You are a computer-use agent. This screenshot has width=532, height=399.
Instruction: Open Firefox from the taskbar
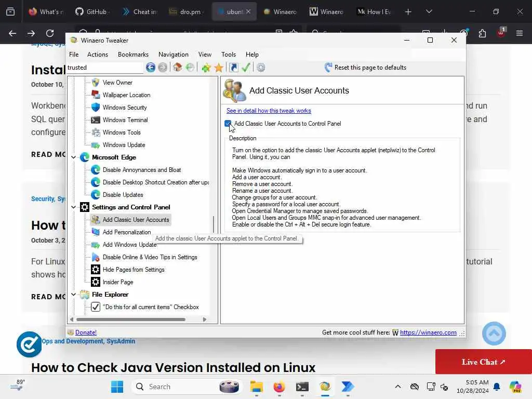[x=279, y=387]
